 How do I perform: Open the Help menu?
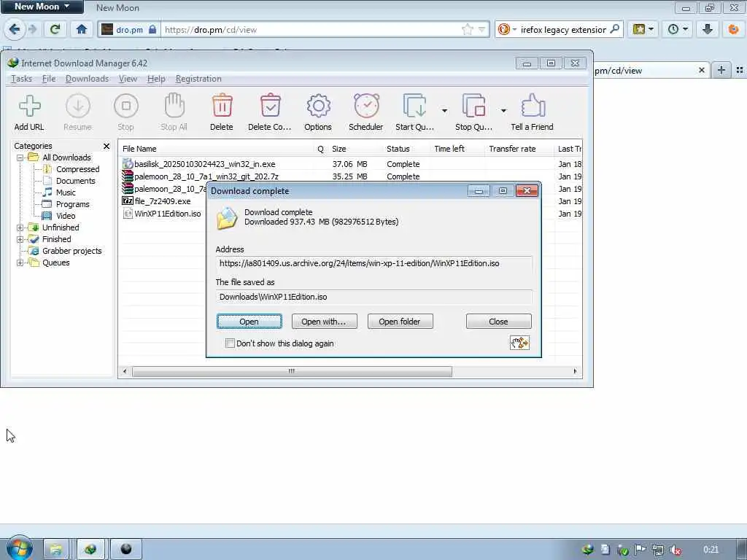(x=156, y=79)
